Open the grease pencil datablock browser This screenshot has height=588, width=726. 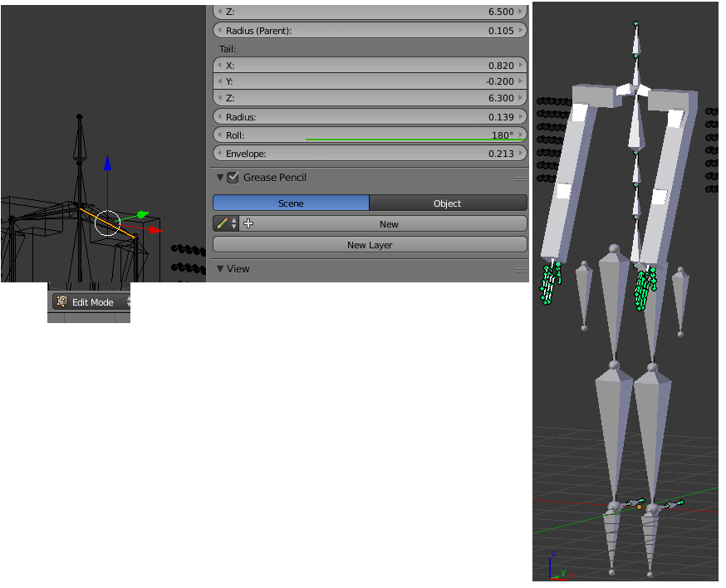pos(226,223)
